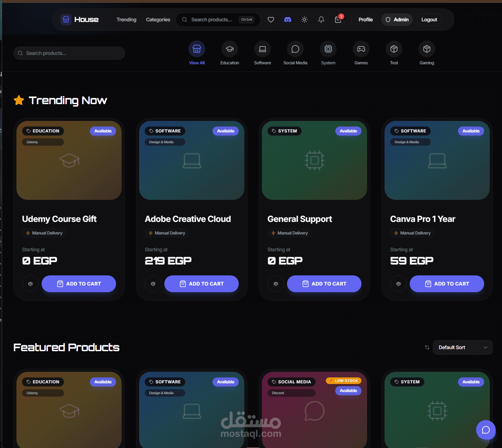Click the Adobe Creative Cloud title
The height and width of the screenshot is (448, 502).
point(188,219)
